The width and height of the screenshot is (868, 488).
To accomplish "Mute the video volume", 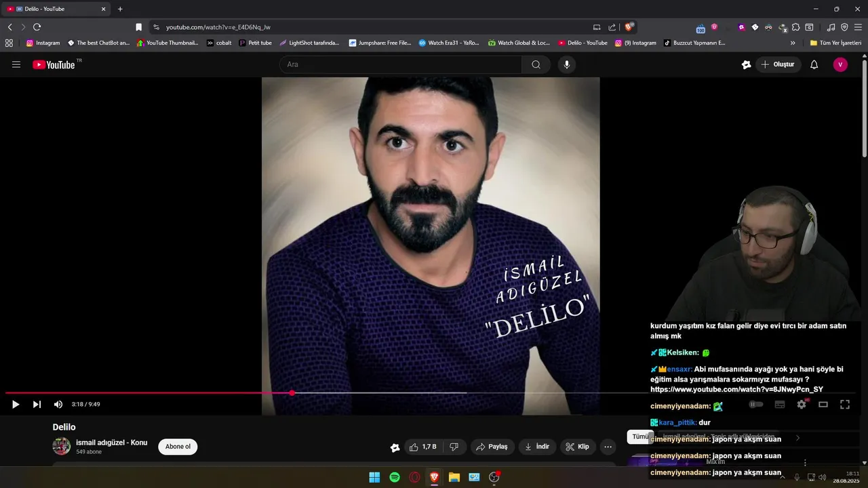I will click(x=58, y=405).
